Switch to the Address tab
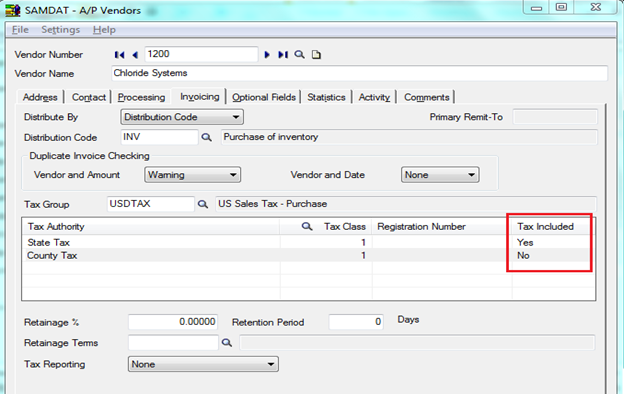The height and width of the screenshot is (394, 624). point(40,97)
